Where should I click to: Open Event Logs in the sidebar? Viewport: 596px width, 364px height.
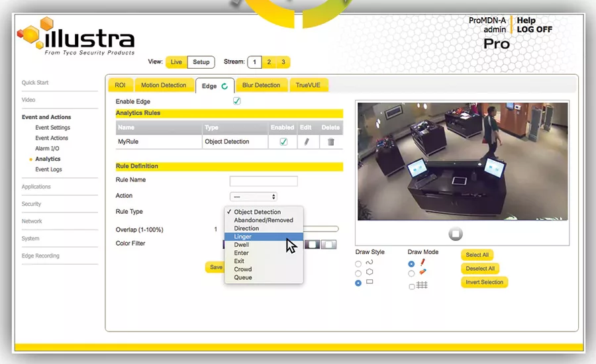coord(48,169)
